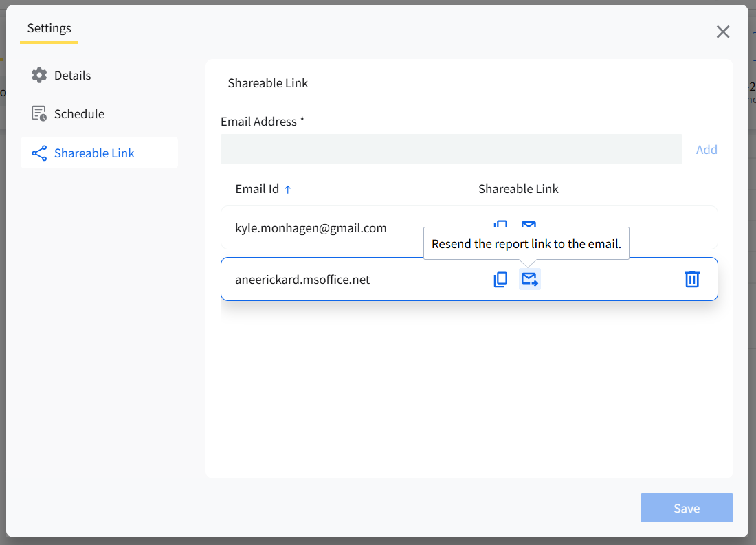The image size is (756, 545).
Task: Resend the report email to kyle.monhagen@gmail.com
Action: (529, 223)
